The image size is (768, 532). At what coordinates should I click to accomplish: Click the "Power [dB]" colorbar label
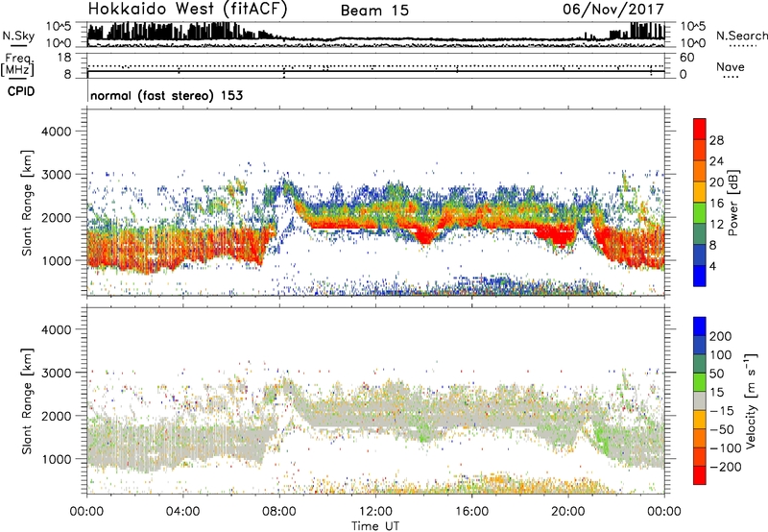tap(732, 203)
